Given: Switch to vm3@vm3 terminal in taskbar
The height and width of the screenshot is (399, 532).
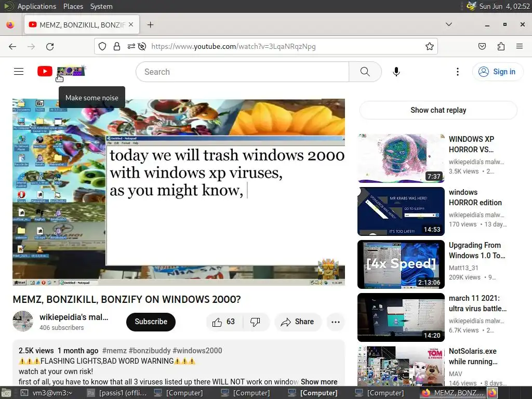Looking at the screenshot, I should pyautogui.click(x=46, y=393).
